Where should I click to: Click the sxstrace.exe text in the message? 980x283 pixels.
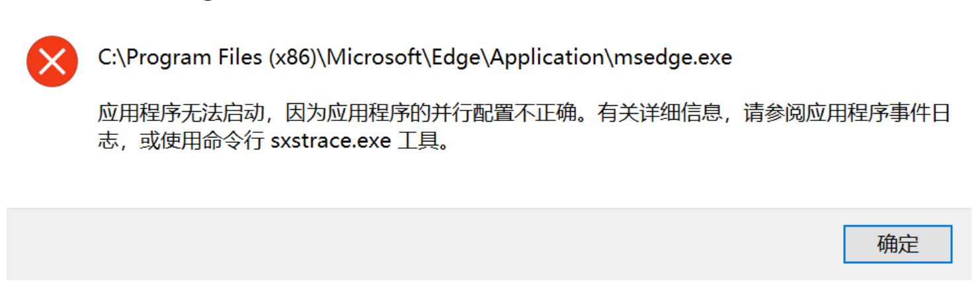click(331, 141)
